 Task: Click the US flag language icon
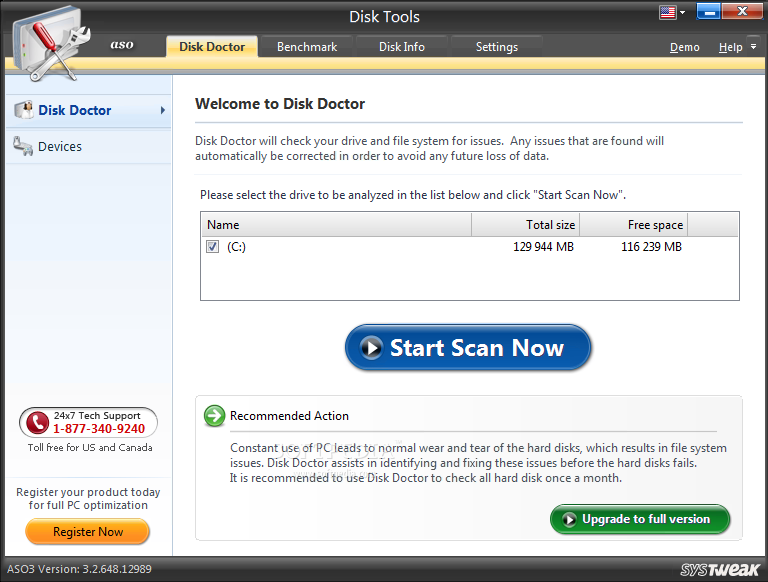(x=668, y=12)
